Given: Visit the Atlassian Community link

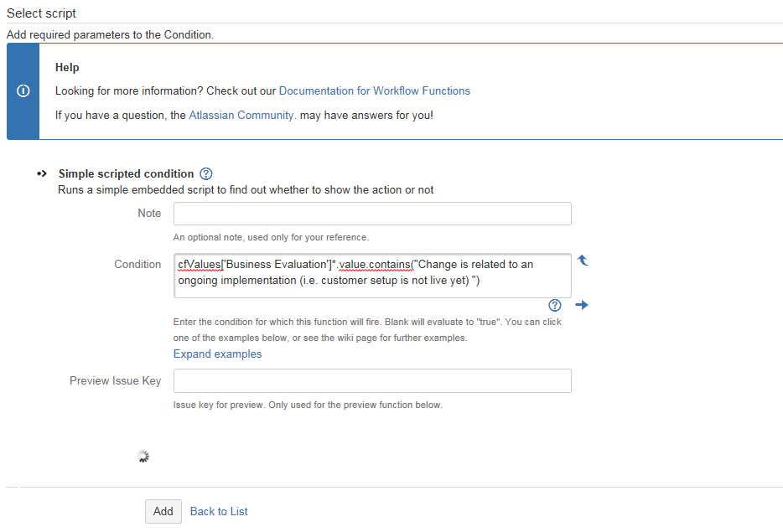Looking at the screenshot, I should point(242,115).
